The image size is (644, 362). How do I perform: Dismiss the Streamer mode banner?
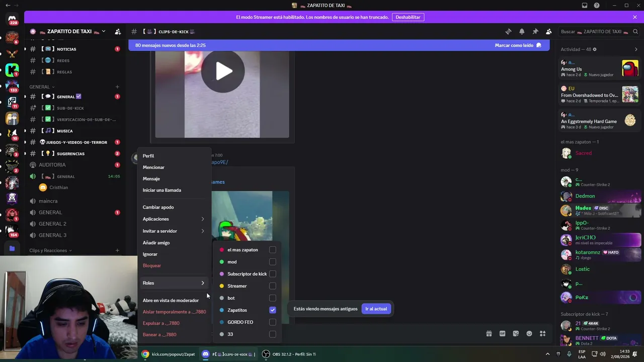(635, 17)
